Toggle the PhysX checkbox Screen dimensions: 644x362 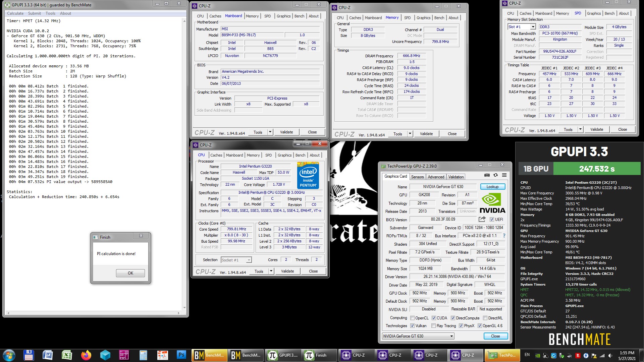[x=461, y=326]
